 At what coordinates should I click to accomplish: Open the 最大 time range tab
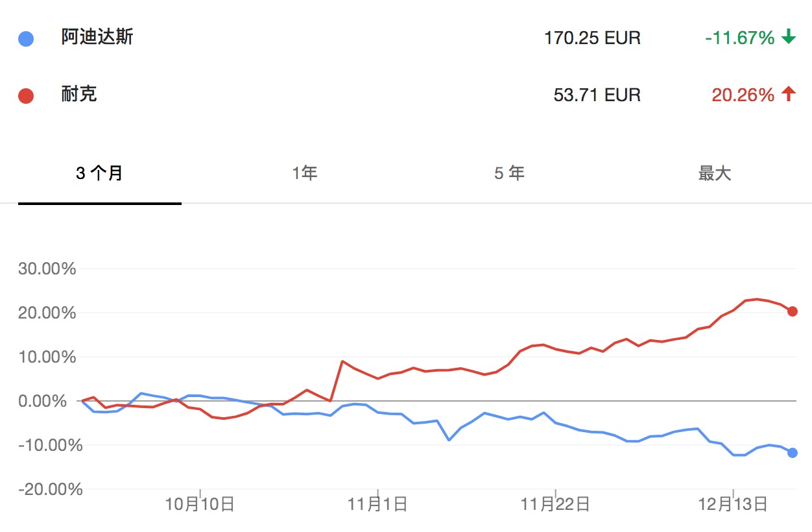click(714, 174)
